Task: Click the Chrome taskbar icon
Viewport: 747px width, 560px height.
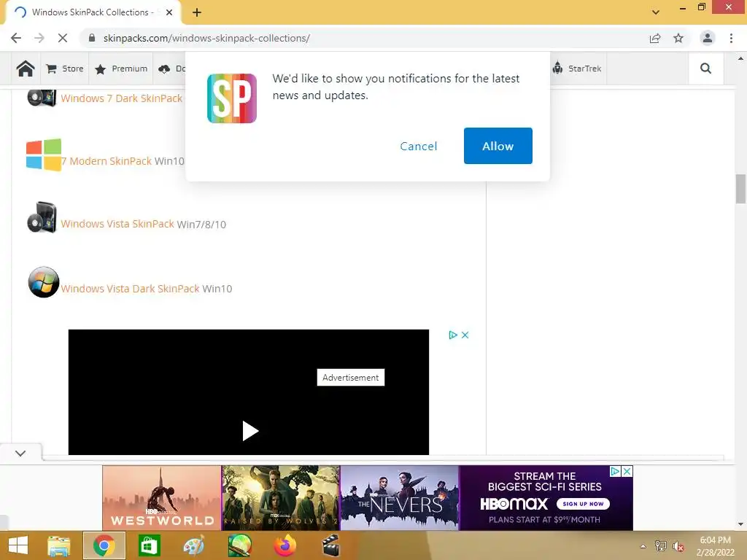Action: pyautogui.click(x=104, y=545)
